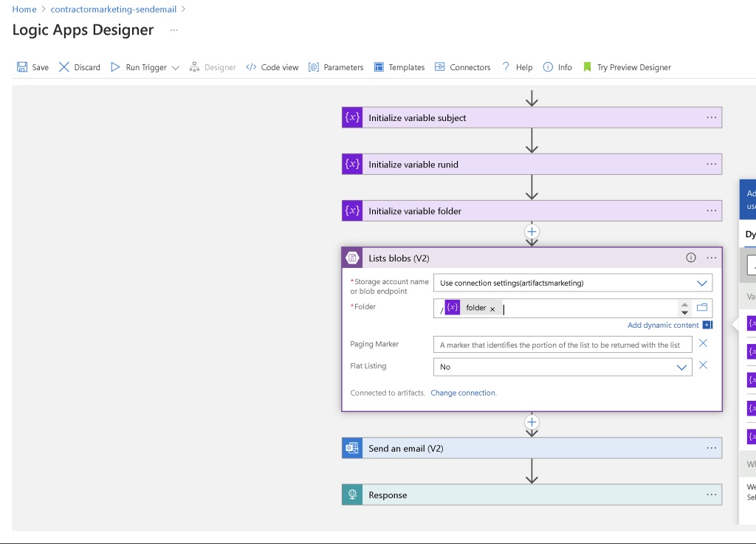Click the Templates icon
Viewport: 756px width, 544px height.
pyautogui.click(x=379, y=67)
